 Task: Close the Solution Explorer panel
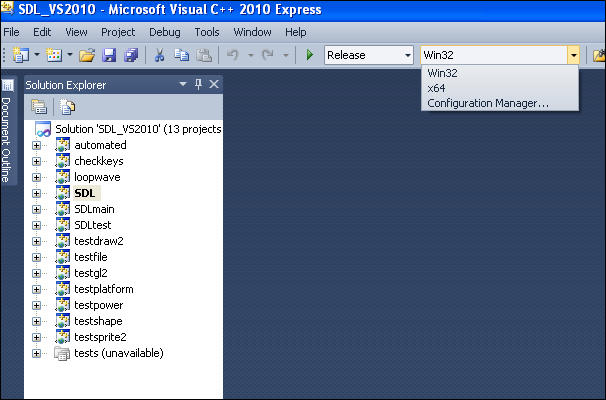(x=214, y=84)
